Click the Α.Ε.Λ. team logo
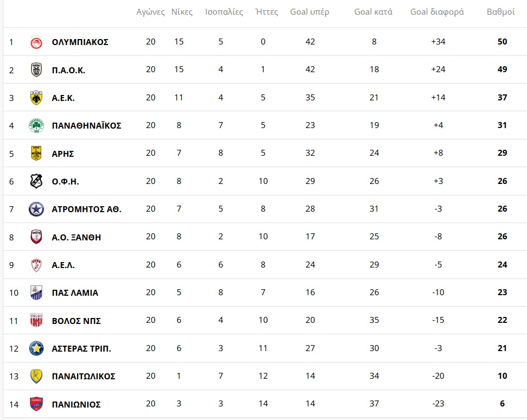Image resolution: width=527 pixels, height=420 pixels. (36, 265)
